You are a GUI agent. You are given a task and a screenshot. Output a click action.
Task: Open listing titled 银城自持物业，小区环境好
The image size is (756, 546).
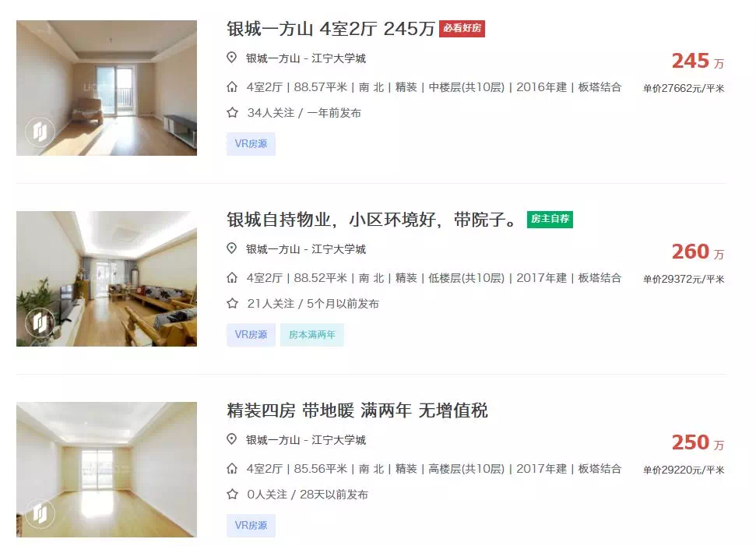click(371, 220)
